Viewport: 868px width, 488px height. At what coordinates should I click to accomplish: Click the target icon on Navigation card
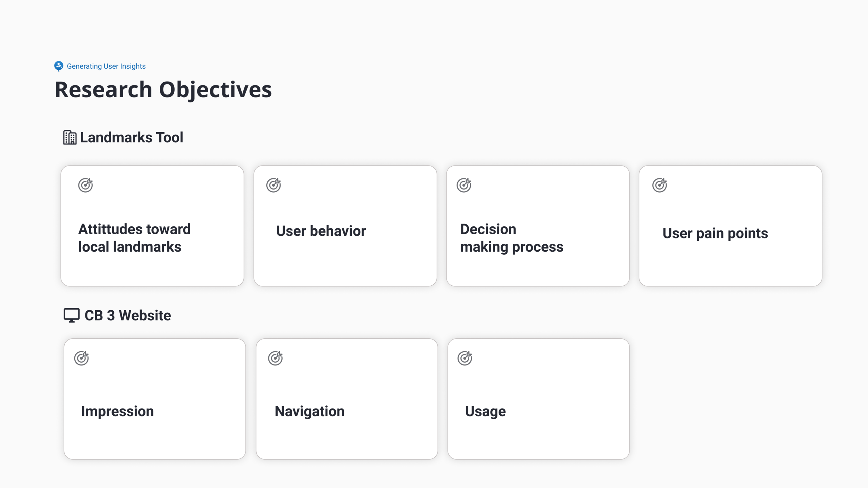275,358
